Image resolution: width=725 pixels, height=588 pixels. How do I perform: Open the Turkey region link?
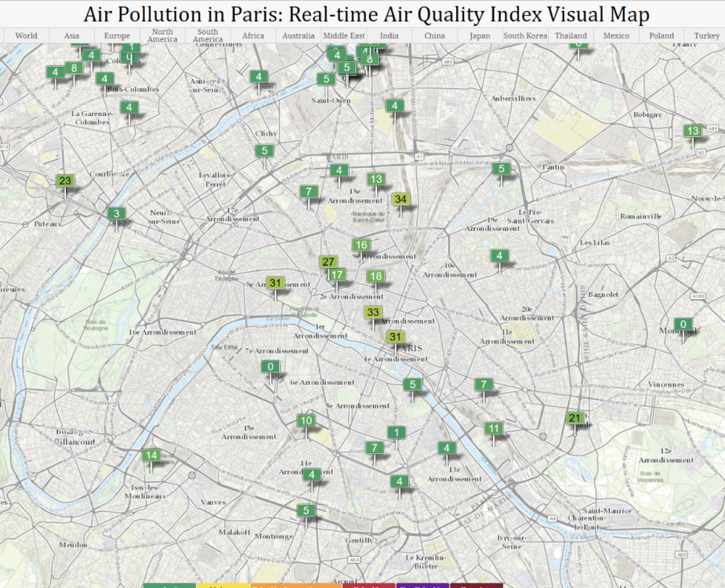pos(706,36)
